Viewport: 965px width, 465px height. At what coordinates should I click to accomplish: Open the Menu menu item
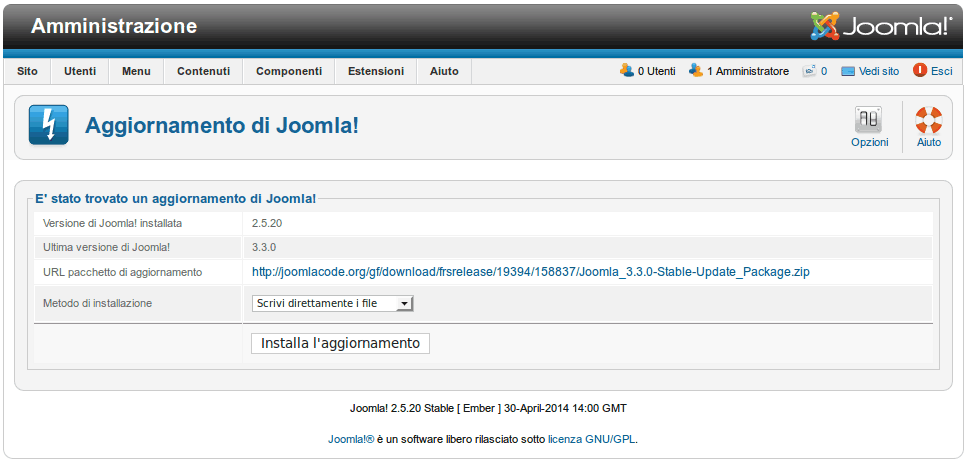(x=136, y=71)
